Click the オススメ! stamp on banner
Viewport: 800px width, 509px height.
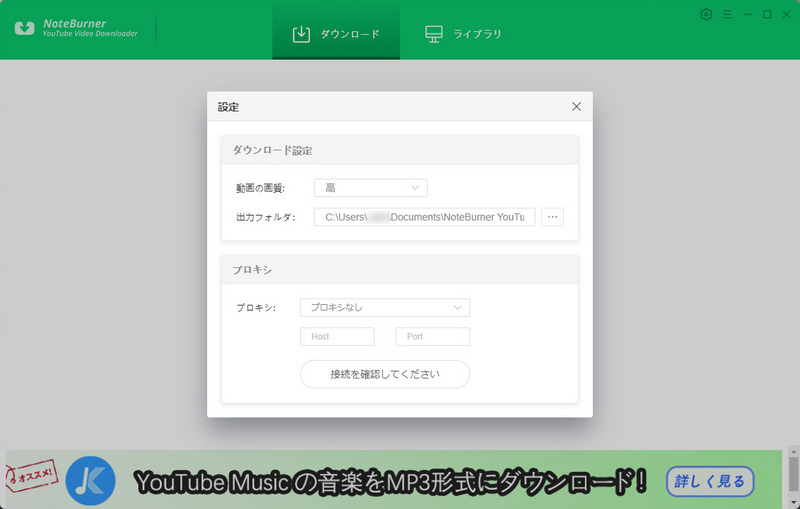(32, 477)
